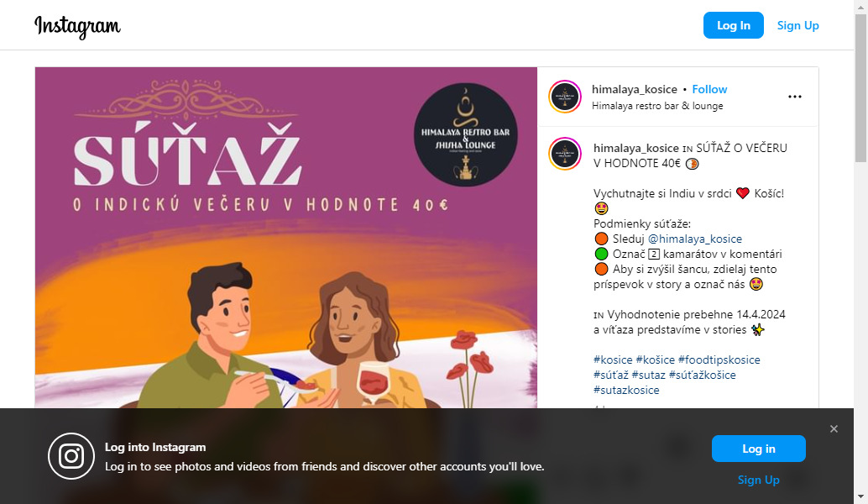Select the #sutazkosice hashtag link
The image size is (868, 504).
[x=626, y=390]
